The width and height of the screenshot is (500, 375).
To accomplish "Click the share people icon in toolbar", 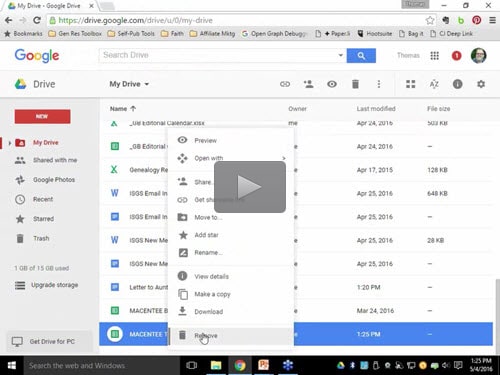I will tap(308, 84).
